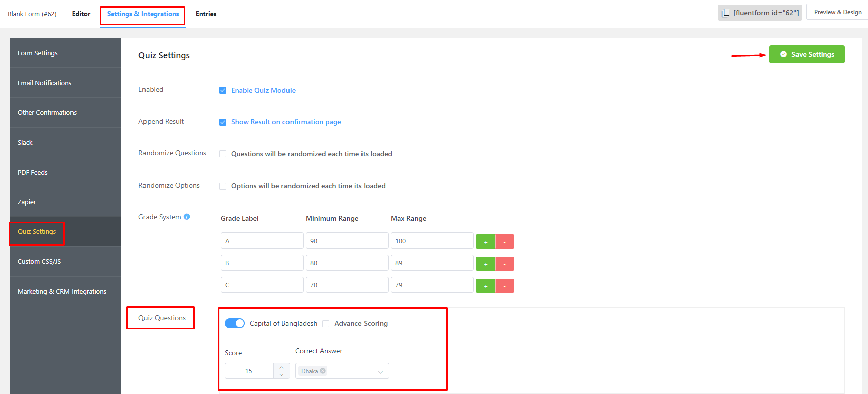The height and width of the screenshot is (394, 868).
Task: Switch to the Entries tab
Action: click(206, 14)
